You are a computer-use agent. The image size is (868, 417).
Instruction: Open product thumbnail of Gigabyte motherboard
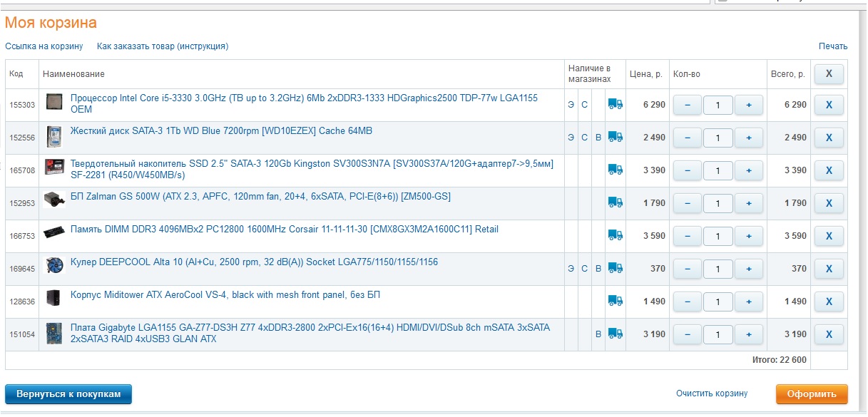tap(53, 333)
